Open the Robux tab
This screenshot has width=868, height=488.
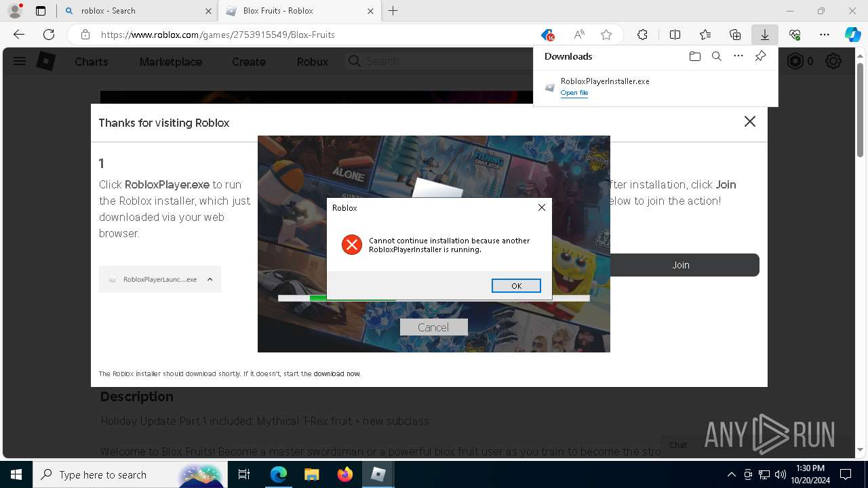[313, 62]
